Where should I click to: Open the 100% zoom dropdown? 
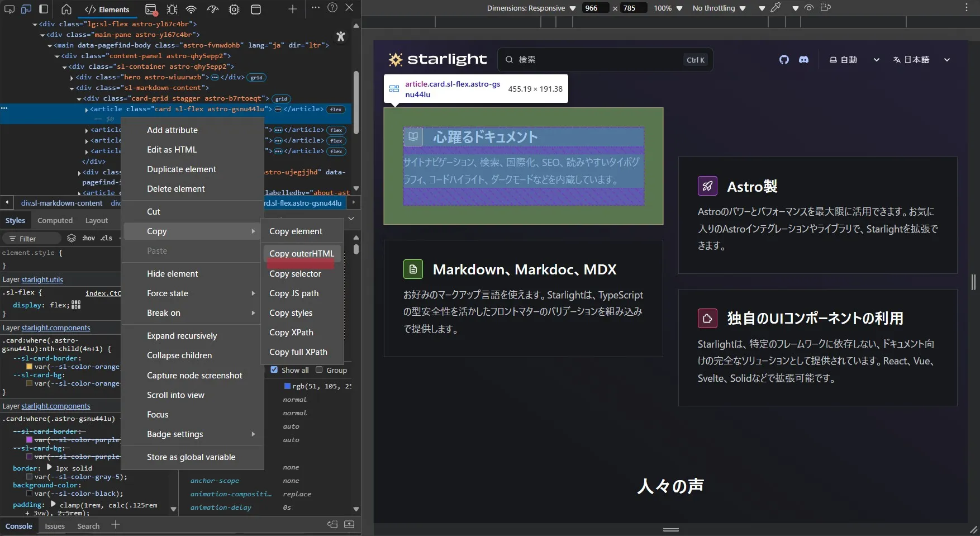point(668,8)
